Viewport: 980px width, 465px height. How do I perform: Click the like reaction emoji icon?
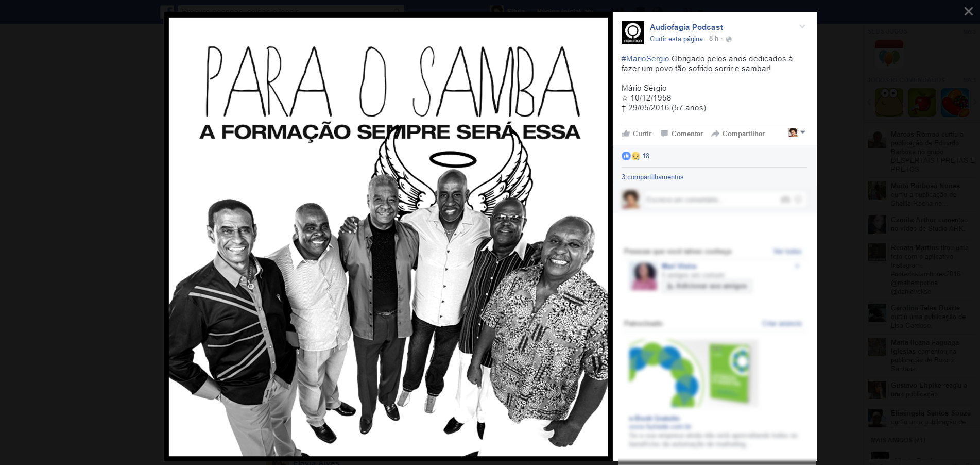coord(626,156)
